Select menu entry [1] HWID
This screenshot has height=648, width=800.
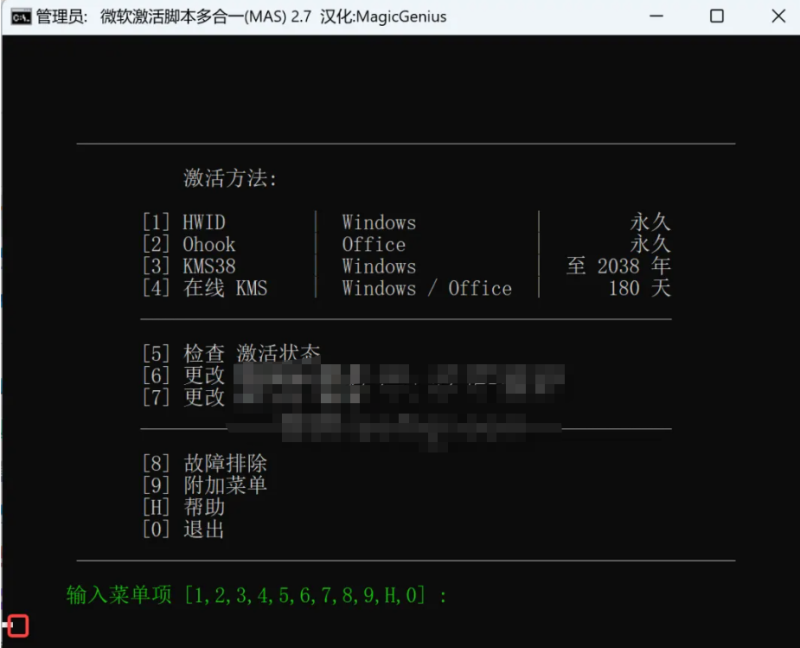184,222
